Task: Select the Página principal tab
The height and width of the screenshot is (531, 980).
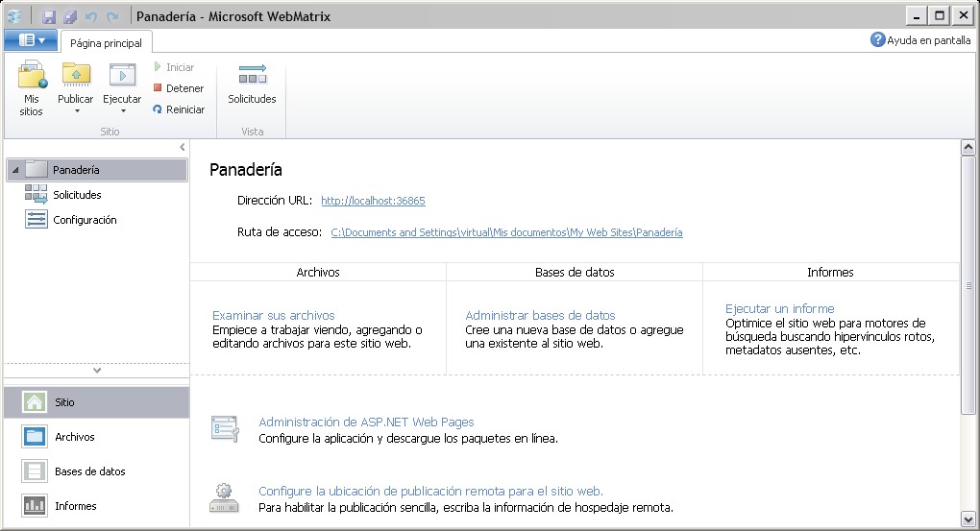Action: (107, 43)
